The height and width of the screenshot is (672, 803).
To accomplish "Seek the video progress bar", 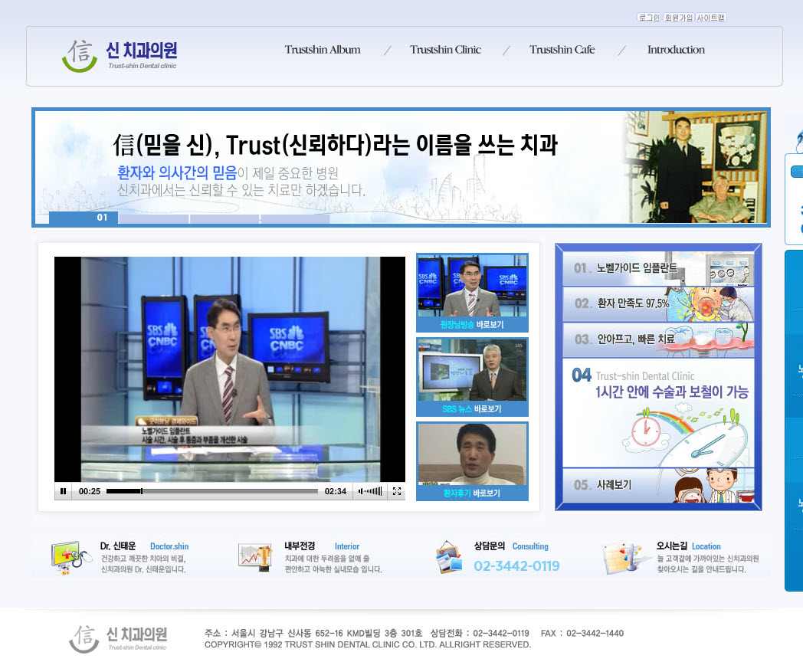I will (x=211, y=491).
